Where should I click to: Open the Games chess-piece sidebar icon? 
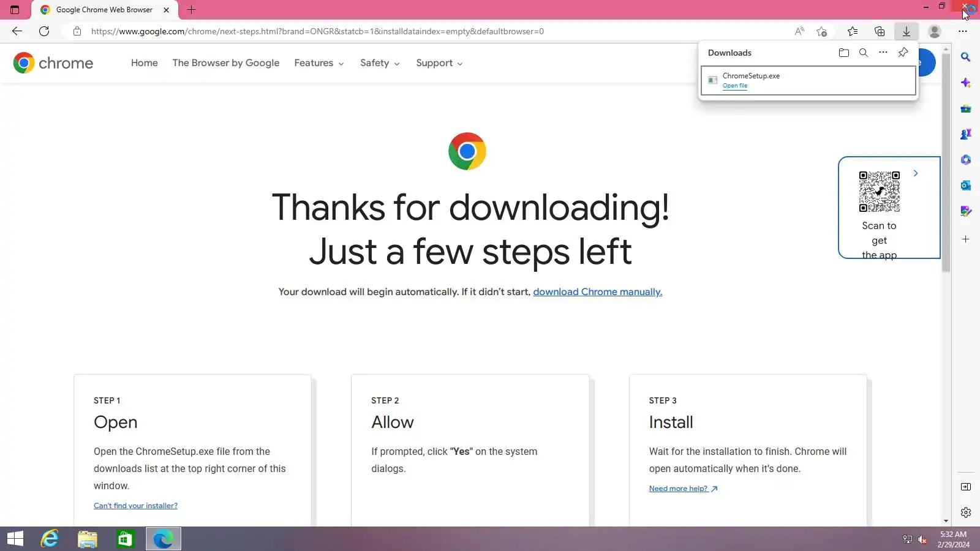(966, 134)
